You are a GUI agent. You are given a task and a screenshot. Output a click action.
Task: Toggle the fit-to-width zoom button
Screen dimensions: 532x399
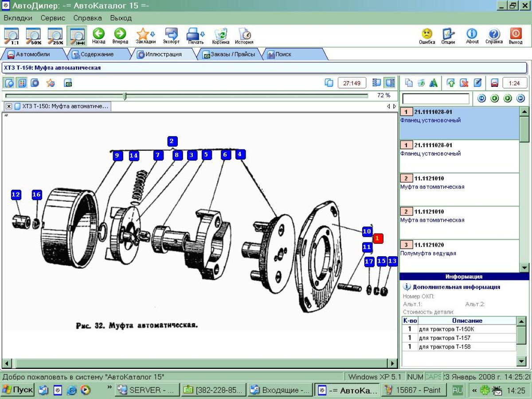coord(77,35)
